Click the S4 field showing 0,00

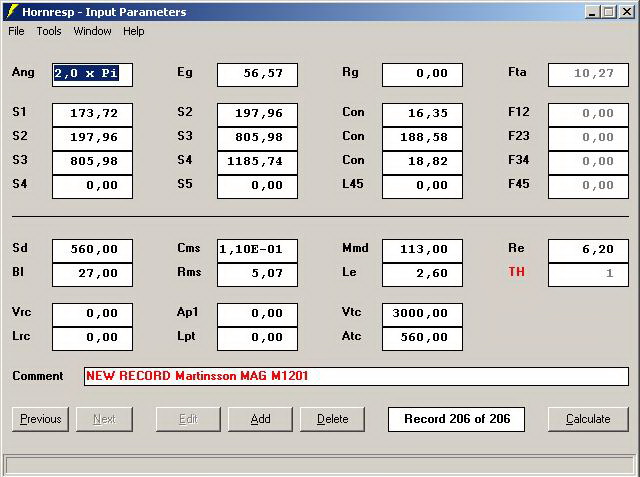click(x=92, y=187)
